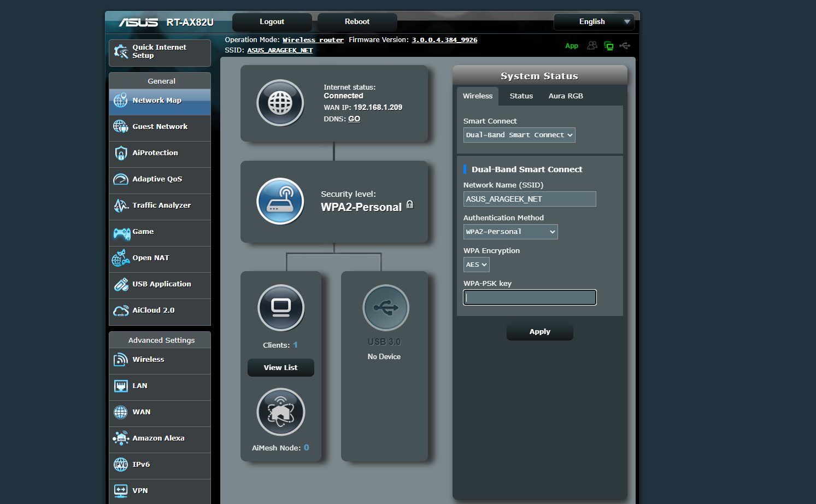Click the Clients computer circle icon

click(281, 308)
